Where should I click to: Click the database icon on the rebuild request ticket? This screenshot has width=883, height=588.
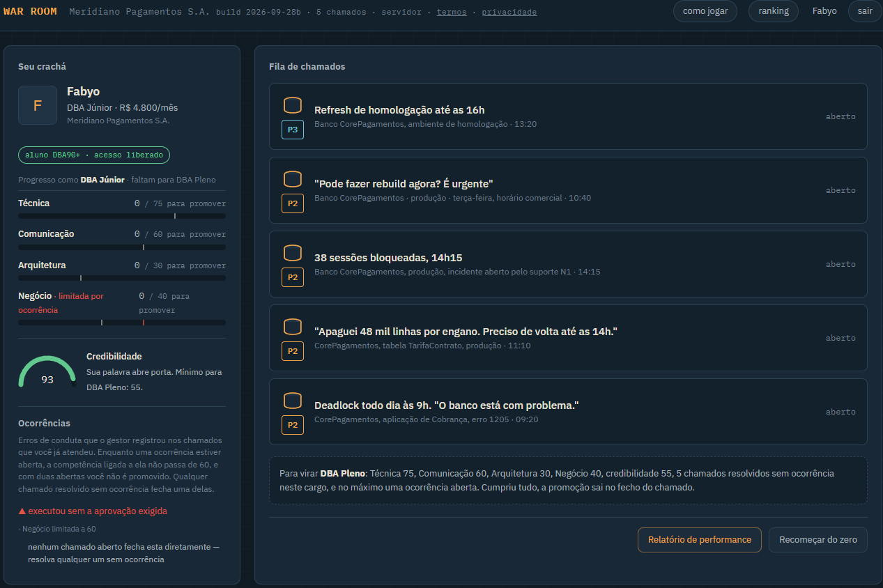point(293,179)
